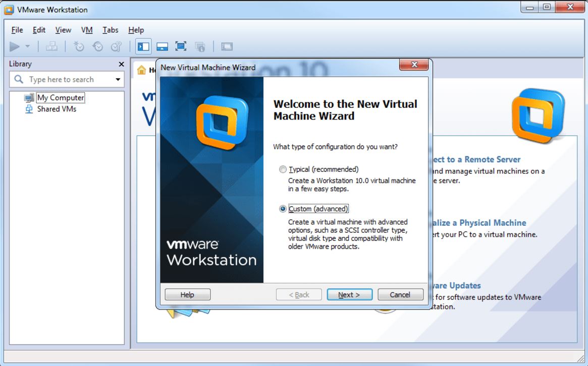Screen dimensions: 588x366
Task: Activate Unity mode
Action: 199,46
